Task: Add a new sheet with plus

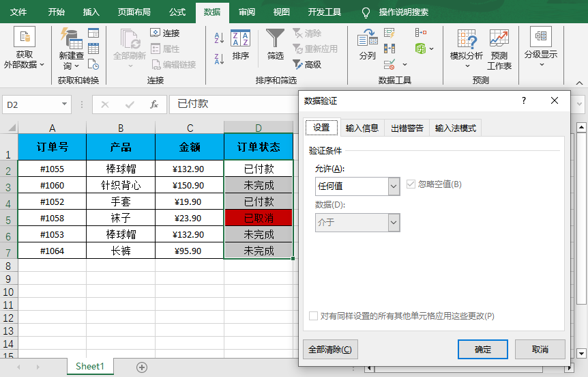Action: [x=142, y=367]
